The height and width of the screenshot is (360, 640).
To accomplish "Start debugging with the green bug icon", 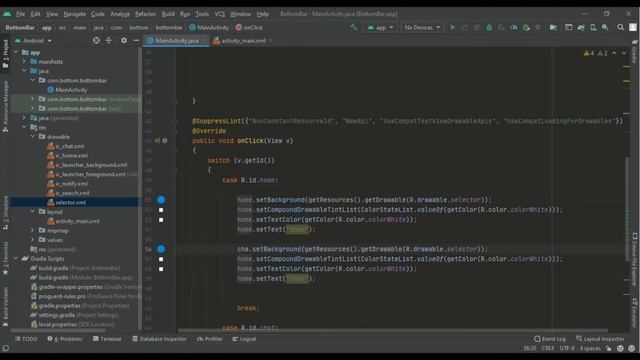I will tap(489, 27).
